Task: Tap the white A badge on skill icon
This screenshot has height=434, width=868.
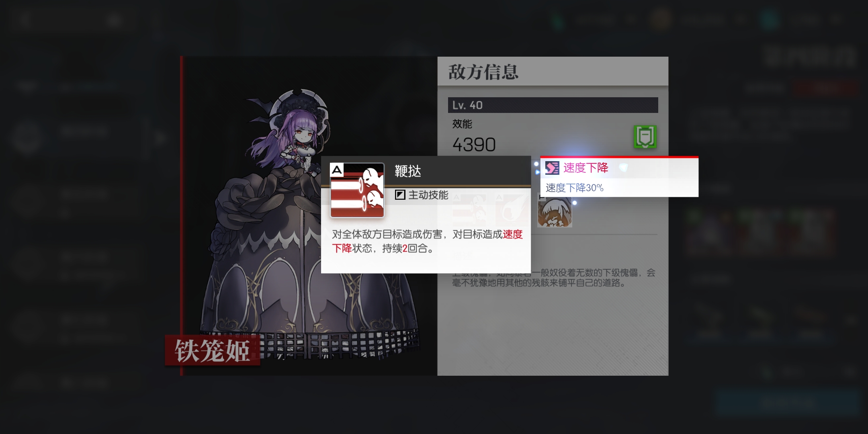Action: point(337,170)
